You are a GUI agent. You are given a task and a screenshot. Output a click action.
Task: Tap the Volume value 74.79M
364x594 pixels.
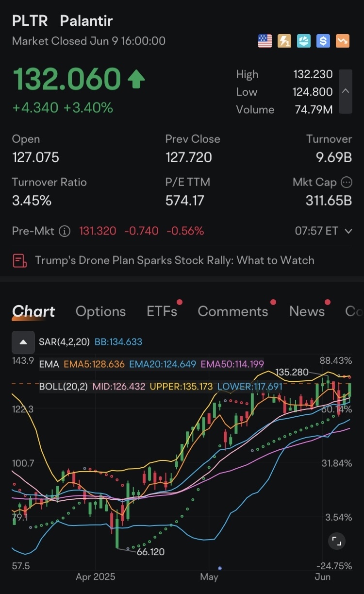tap(314, 109)
